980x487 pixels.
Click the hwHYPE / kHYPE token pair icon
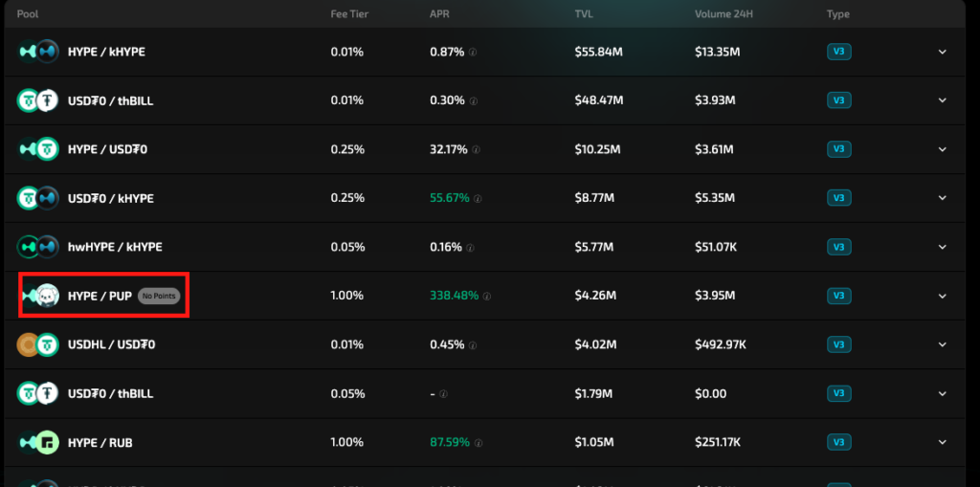(x=38, y=247)
